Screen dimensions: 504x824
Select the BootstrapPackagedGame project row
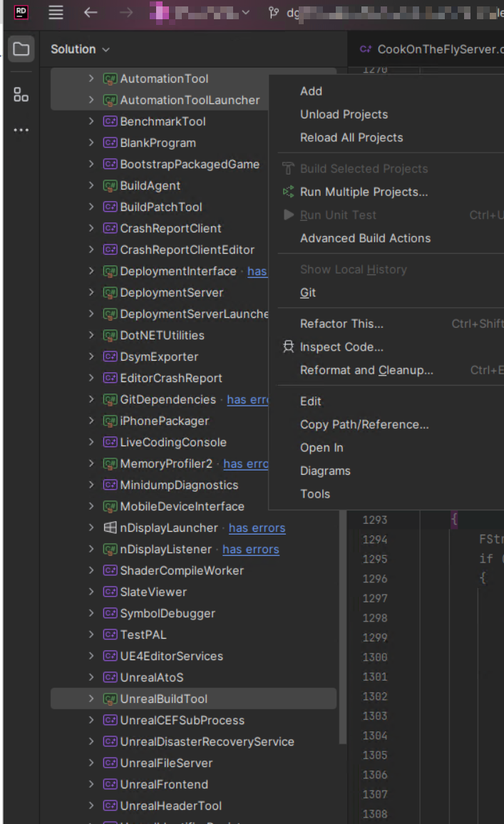[159, 164]
